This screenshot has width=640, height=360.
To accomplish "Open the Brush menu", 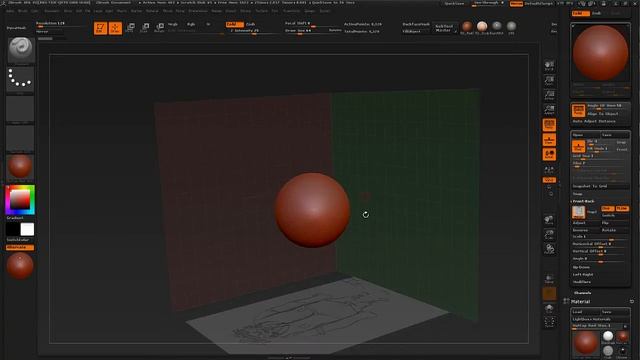I will pyautogui.click(x=23, y=11).
